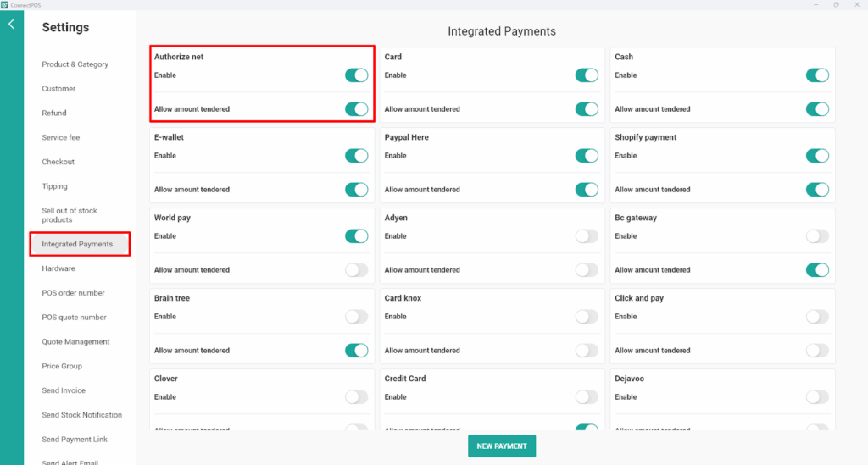This screenshot has height=465, width=868.
Task: Click the ConnectPOS app icon in title bar
Action: click(5, 4)
